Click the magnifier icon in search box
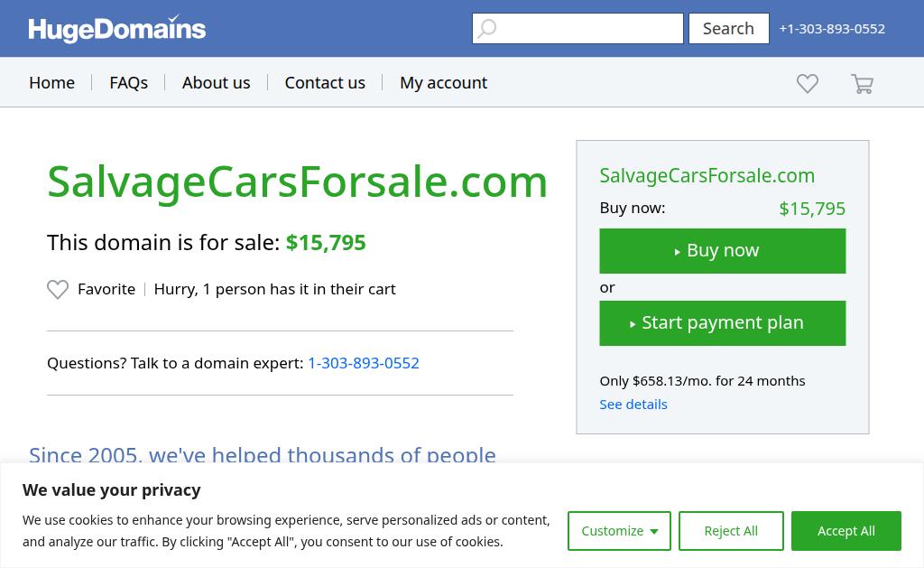Viewport: 924px width, 568px height. 487,29
